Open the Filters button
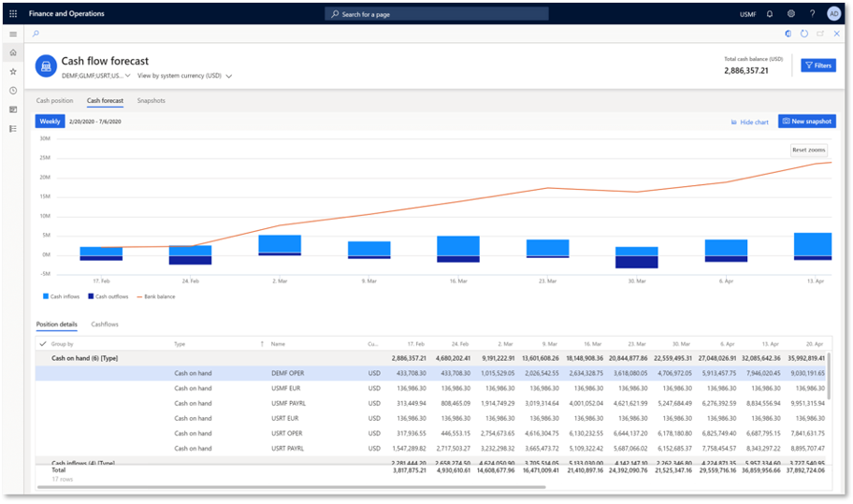 818,65
